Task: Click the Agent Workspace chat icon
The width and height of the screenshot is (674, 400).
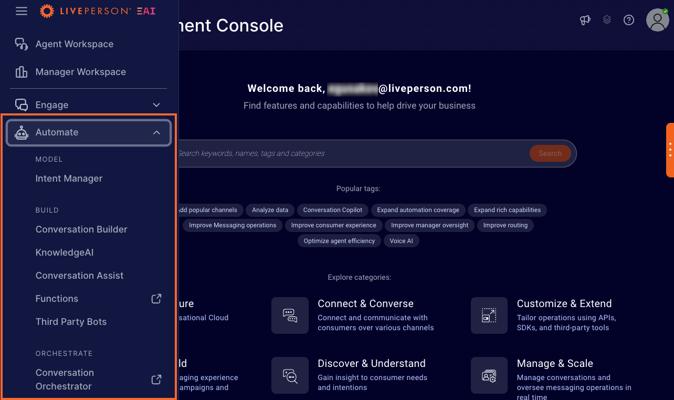Action: point(21,44)
